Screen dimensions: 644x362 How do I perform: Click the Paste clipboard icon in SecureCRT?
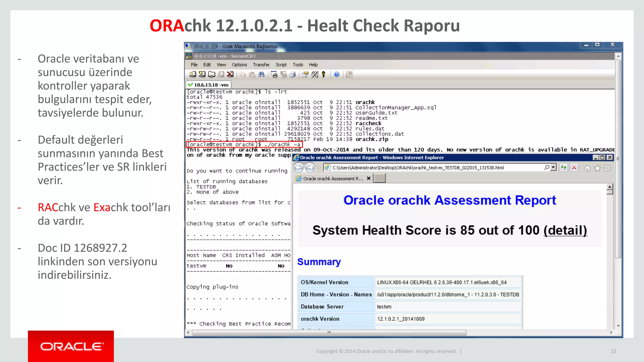click(252, 74)
